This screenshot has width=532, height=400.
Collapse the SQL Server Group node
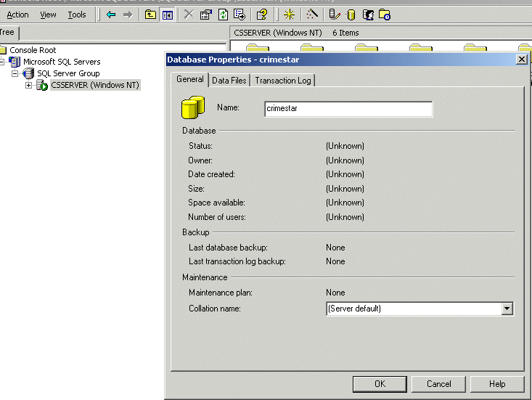click(x=15, y=74)
